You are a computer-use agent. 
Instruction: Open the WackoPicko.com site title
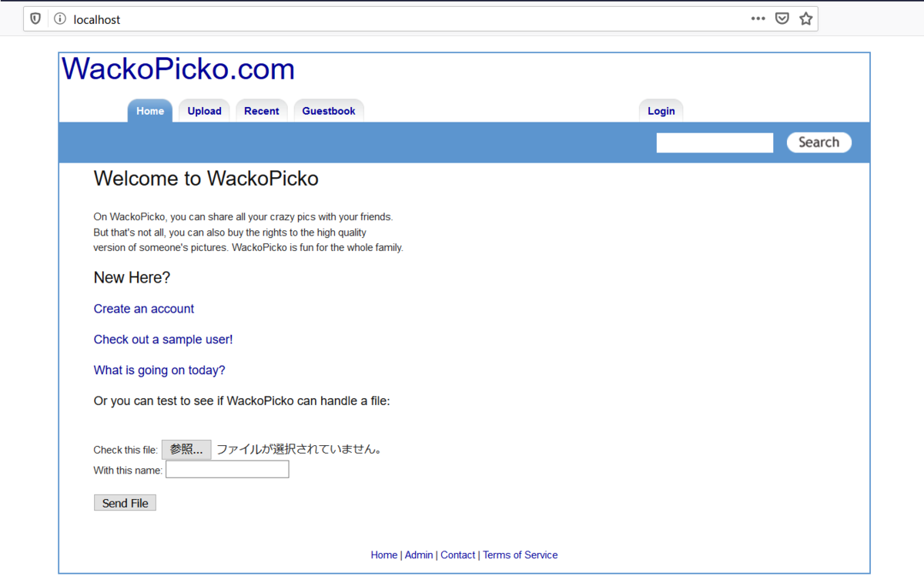[x=178, y=69]
